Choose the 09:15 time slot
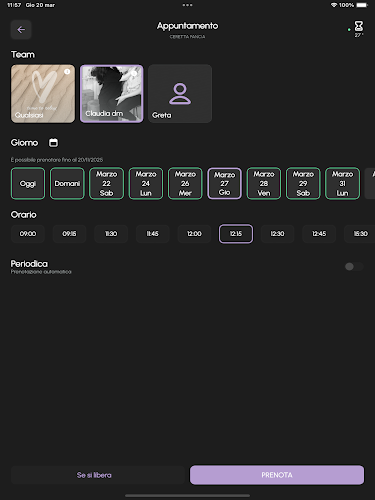 [x=69, y=234]
